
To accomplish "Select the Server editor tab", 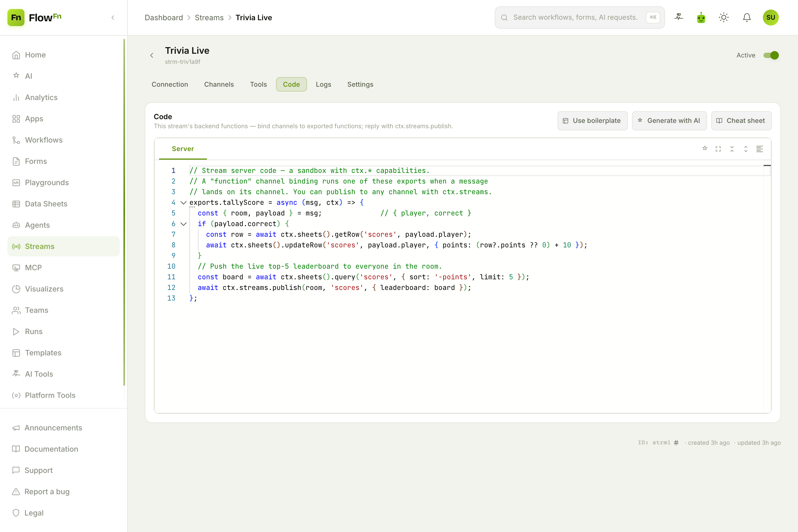I will click(183, 149).
